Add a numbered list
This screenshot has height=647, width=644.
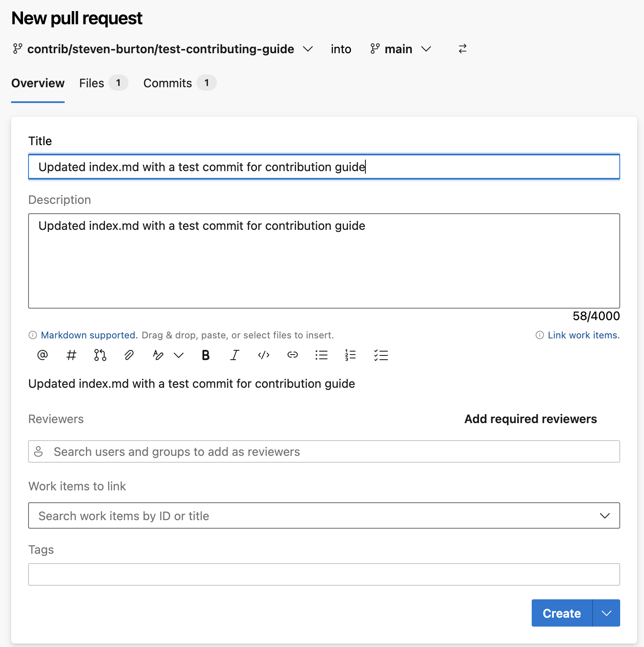click(350, 355)
